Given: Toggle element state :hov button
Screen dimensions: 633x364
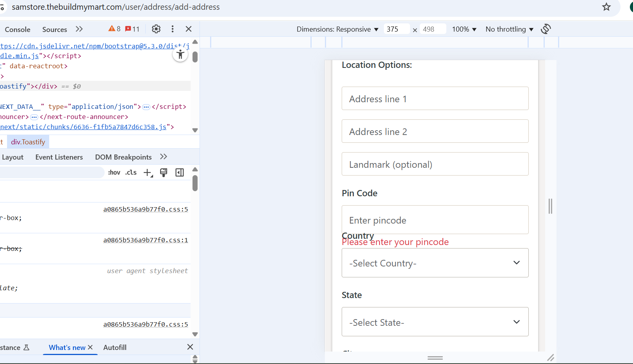Looking at the screenshot, I should [114, 172].
